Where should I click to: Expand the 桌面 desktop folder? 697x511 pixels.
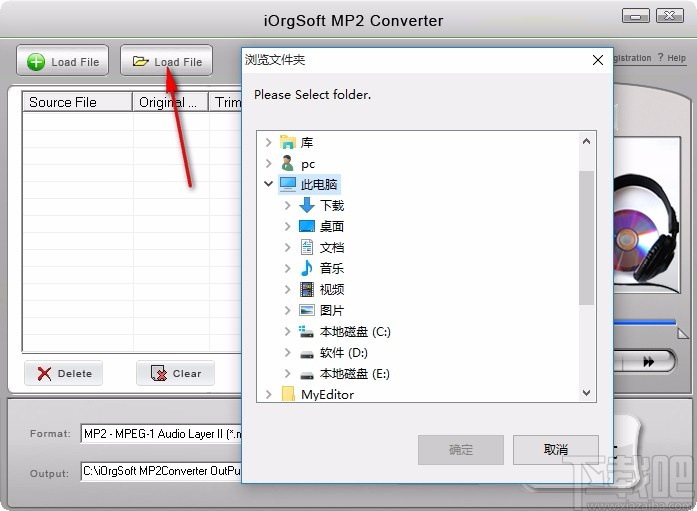pos(288,226)
